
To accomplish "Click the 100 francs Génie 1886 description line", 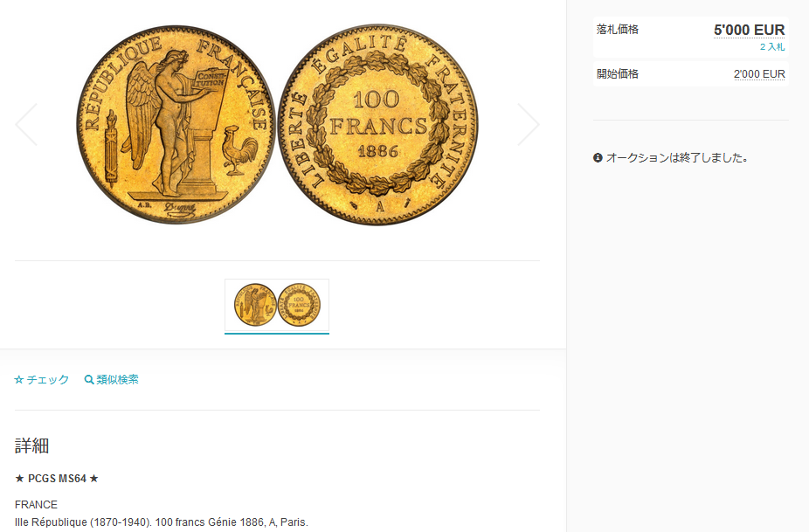I will click(162, 522).
